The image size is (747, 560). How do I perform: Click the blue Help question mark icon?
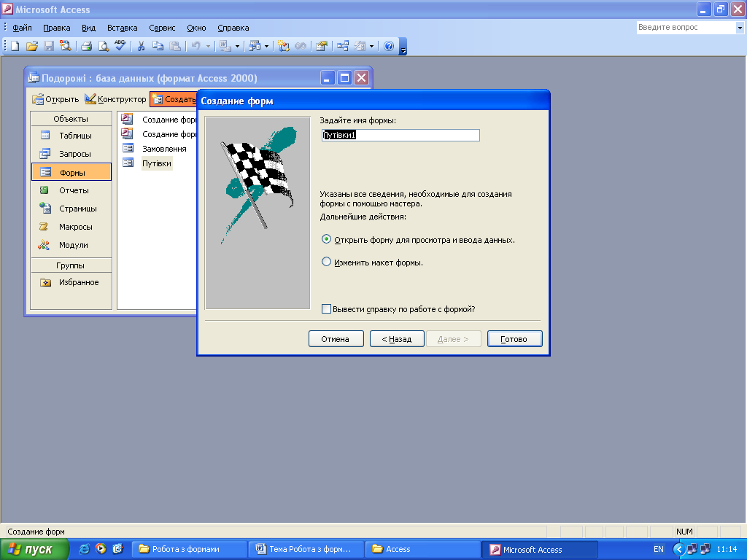point(389,46)
